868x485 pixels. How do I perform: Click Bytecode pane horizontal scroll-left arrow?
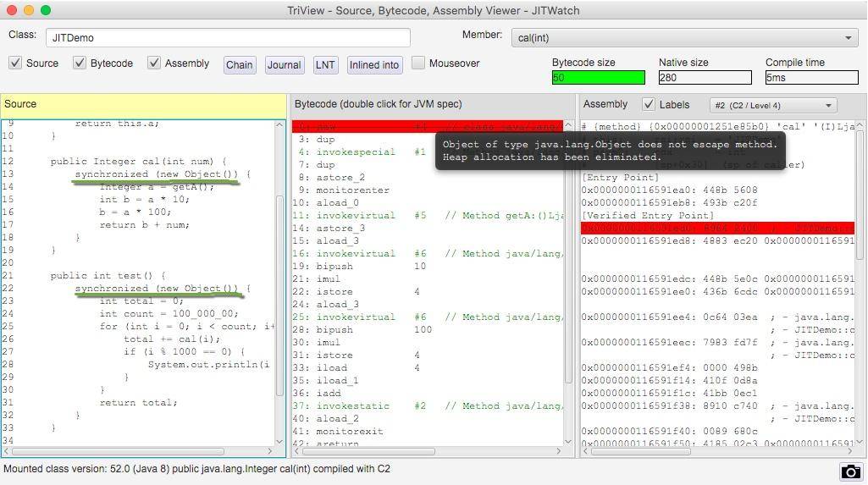coord(297,451)
